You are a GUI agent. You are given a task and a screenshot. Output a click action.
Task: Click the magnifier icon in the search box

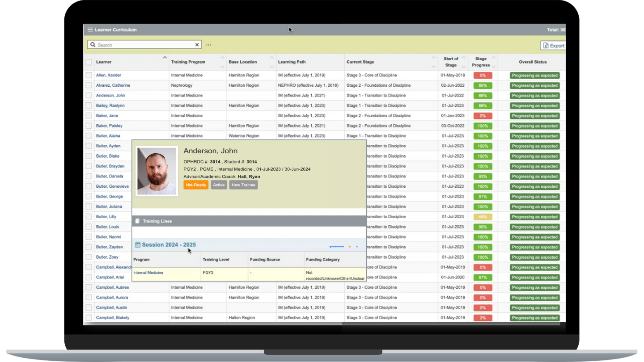point(93,45)
